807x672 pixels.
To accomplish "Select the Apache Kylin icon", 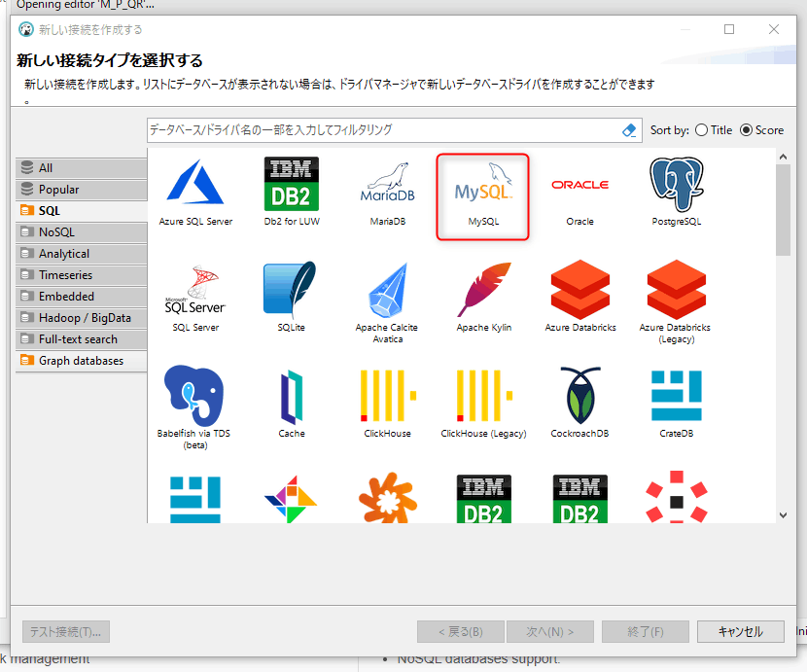I will coord(484,290).
